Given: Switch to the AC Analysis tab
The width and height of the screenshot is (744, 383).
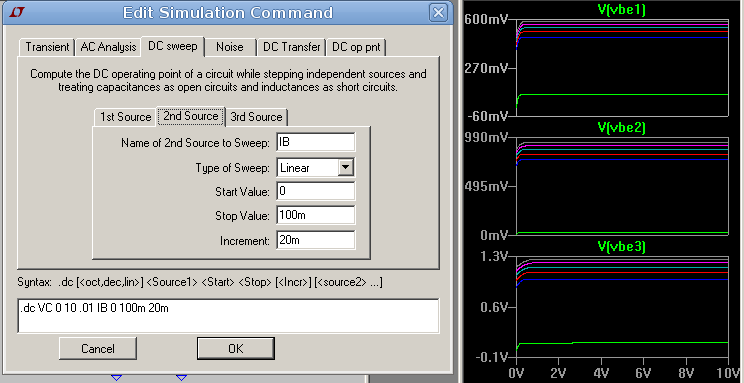Looking at the screenshot, I should click(108, 47).
